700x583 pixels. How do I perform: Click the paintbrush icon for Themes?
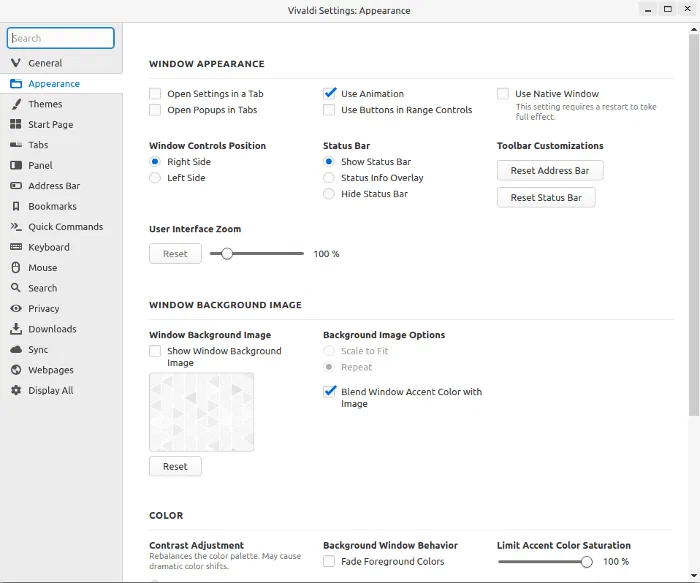[x=16, y=104]
